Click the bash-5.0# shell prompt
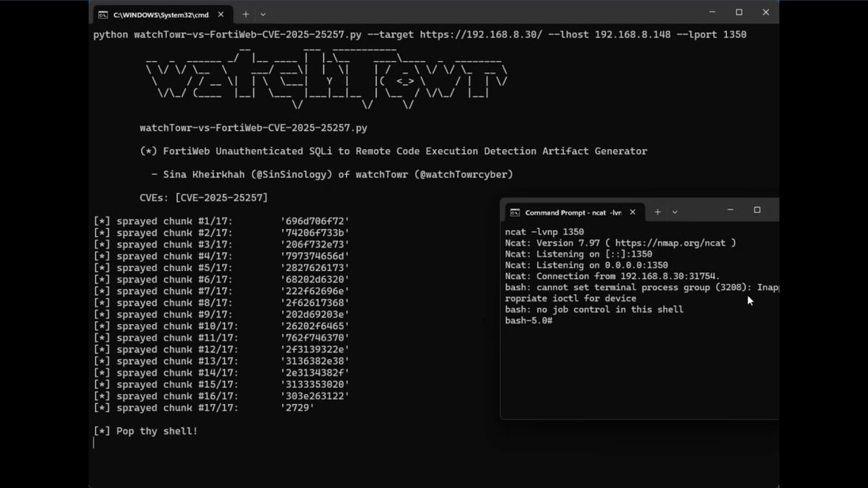 click(x=529, y=320)
